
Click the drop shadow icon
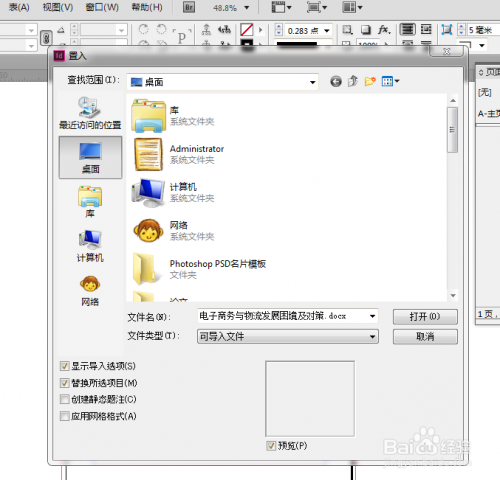pos(366,30)
